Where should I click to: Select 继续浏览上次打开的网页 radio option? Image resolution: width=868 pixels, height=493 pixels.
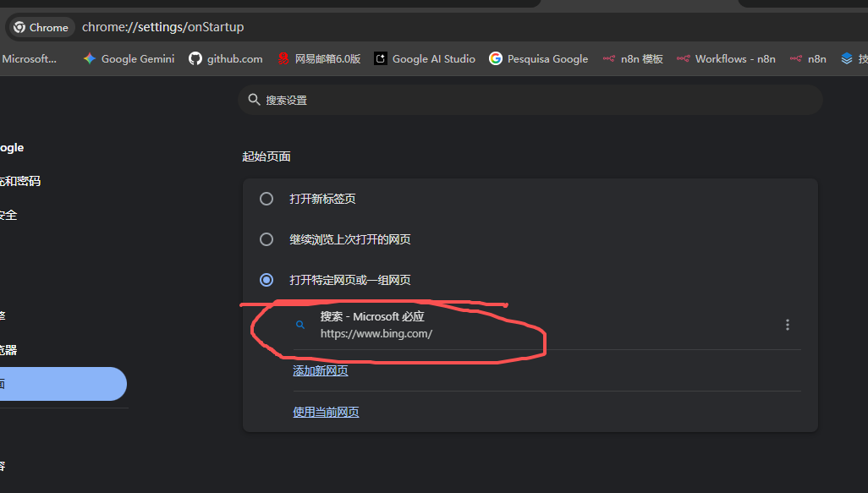coord(266,239)
